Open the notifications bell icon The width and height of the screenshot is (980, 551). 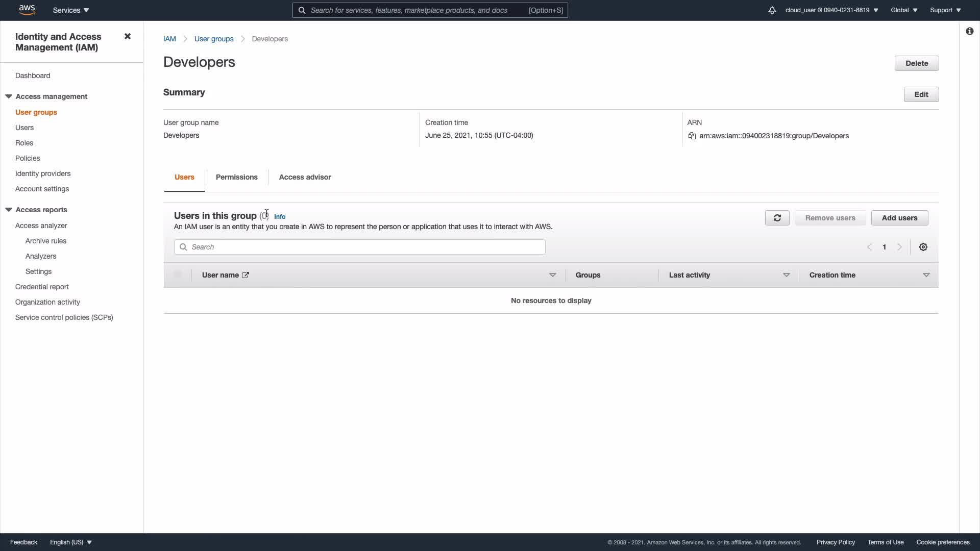pyautogui.click(x=772, y=10)
